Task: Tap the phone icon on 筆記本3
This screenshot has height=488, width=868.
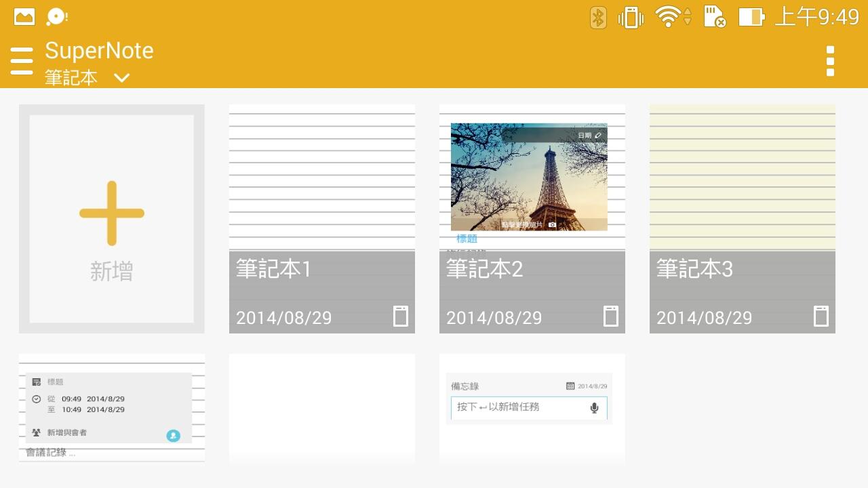Action: 821,316
